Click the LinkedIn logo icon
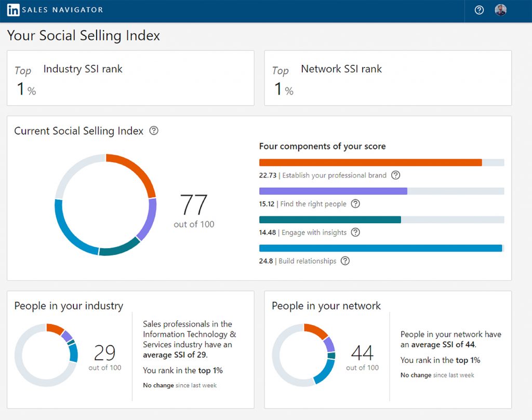 tap(13, 10)
